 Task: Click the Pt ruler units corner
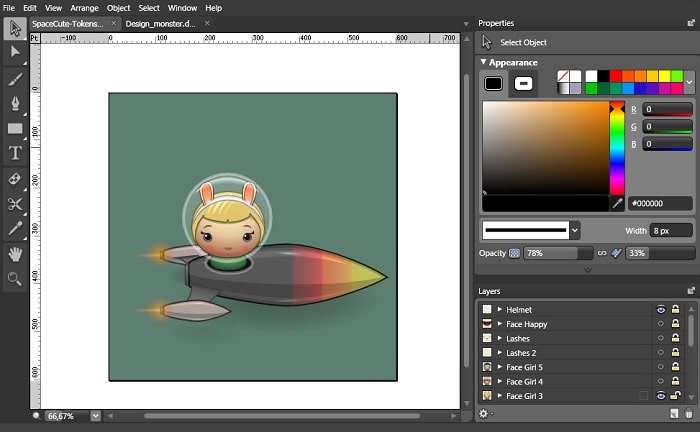[x=35, y=38]
